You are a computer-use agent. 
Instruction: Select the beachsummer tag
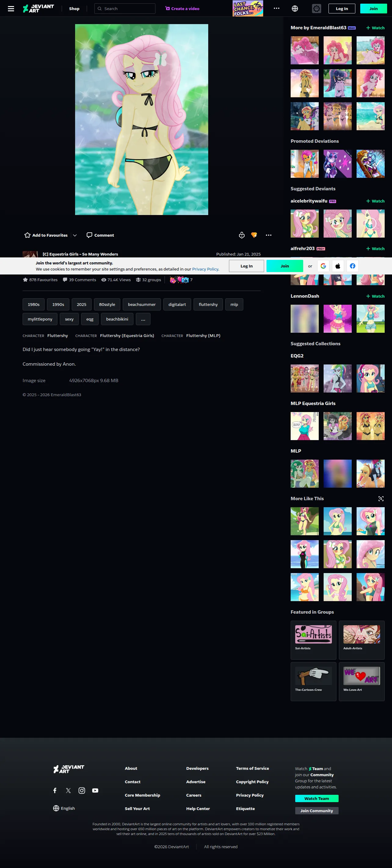coord(142,305)
